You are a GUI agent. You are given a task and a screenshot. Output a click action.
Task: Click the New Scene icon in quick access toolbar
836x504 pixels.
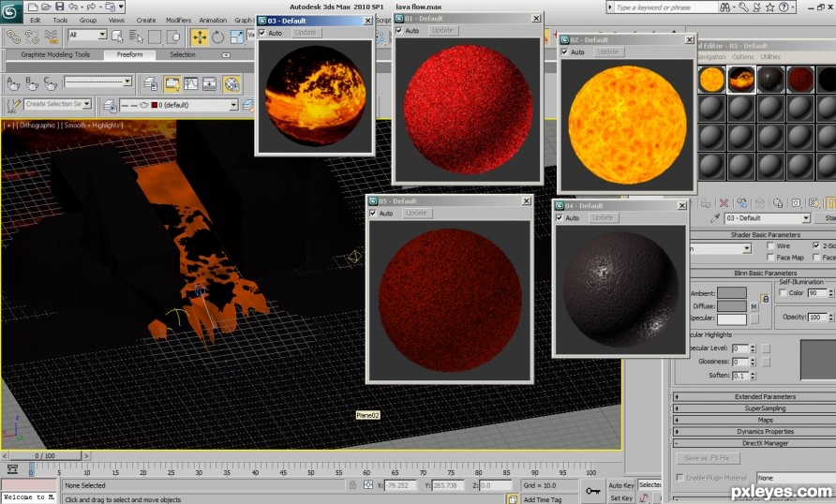coord(33,7)
